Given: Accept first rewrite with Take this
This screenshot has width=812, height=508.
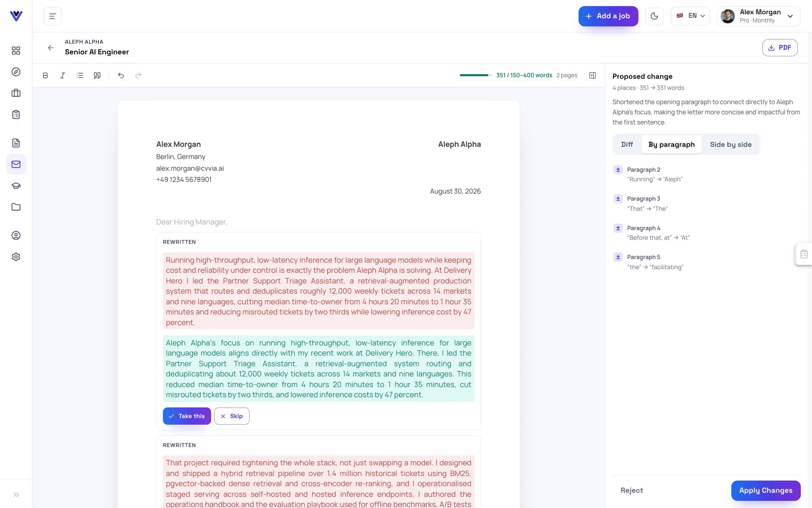Looking at the screenshot, I should tap(187, 416).
